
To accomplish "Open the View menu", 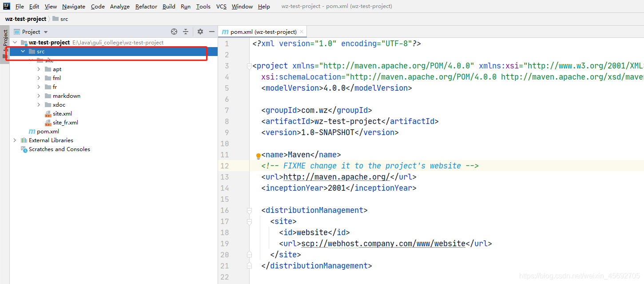I will point(51,6).
